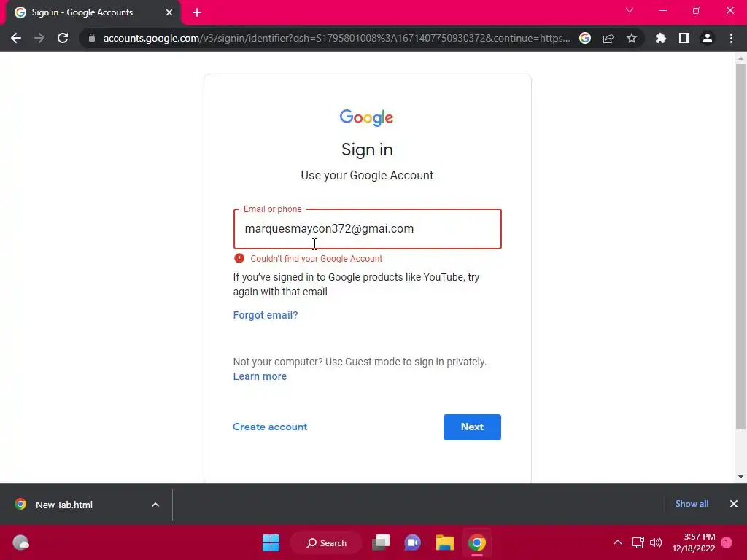Open File Explorer from the taskbar

(x=444, y=542)
